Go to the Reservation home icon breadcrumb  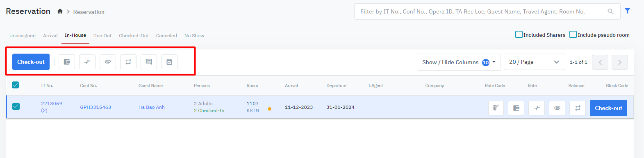60,11
